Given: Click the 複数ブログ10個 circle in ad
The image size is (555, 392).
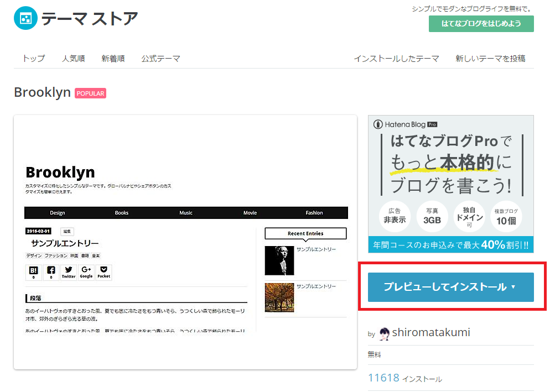Looking at the screenshot, I should coord(506,216).
